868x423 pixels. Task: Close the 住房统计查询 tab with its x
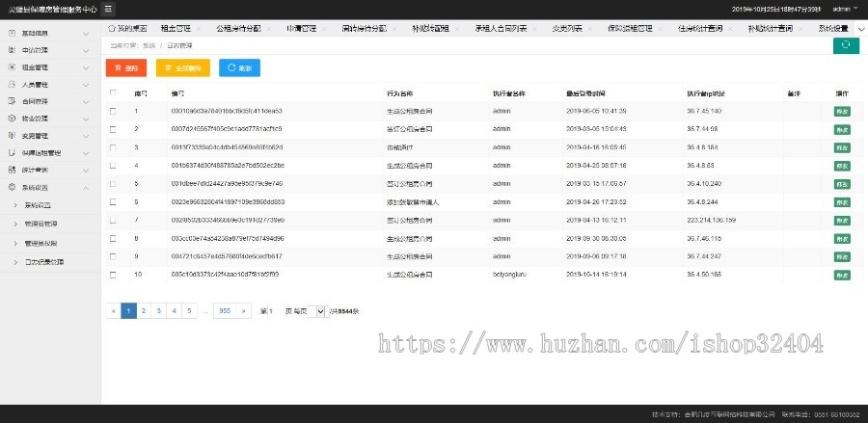[x=732, y=29]
